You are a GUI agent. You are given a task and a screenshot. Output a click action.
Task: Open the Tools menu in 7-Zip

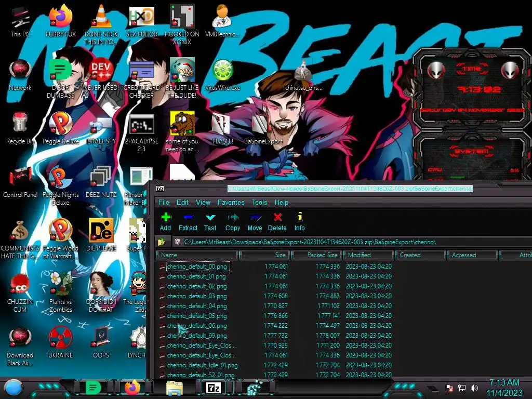[260, 202]
